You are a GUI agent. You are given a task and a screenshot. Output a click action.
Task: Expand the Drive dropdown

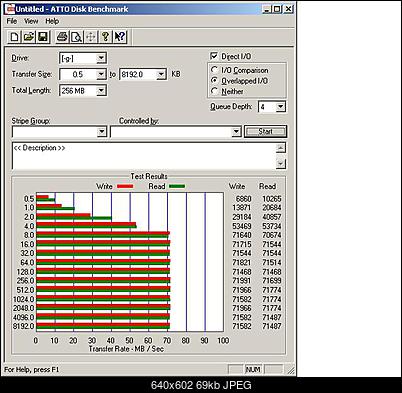[x=101, y=58]
